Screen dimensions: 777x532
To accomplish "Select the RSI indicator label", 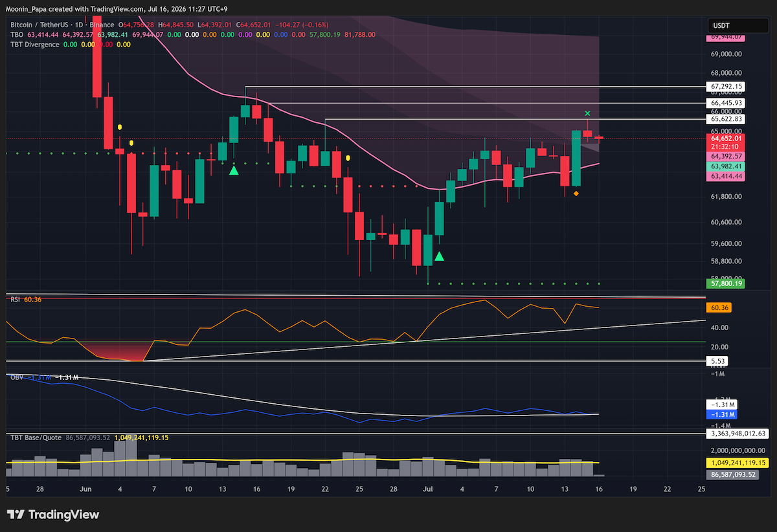I will [15, 299].
